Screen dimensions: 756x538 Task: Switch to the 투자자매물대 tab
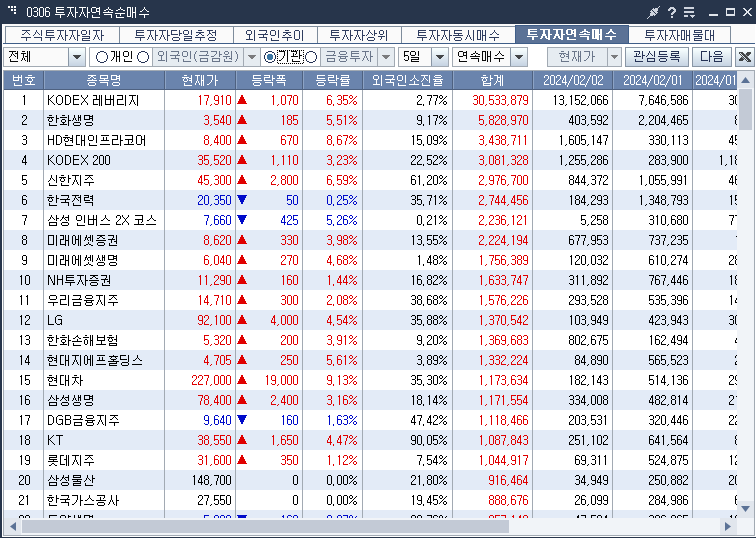click(x=680, y=35)
